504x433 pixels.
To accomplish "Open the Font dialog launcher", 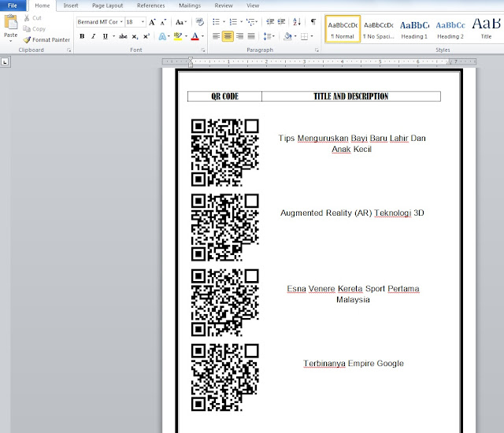I will (203, 50).
